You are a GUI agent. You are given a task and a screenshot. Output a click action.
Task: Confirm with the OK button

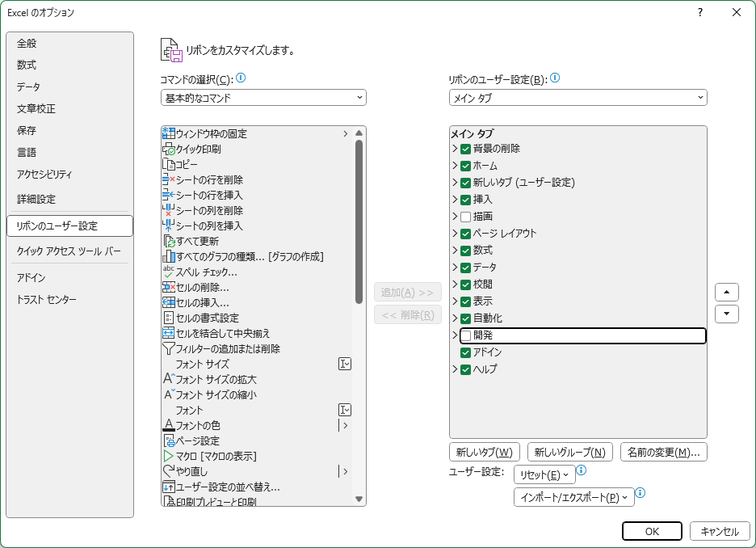click(652, 531)
